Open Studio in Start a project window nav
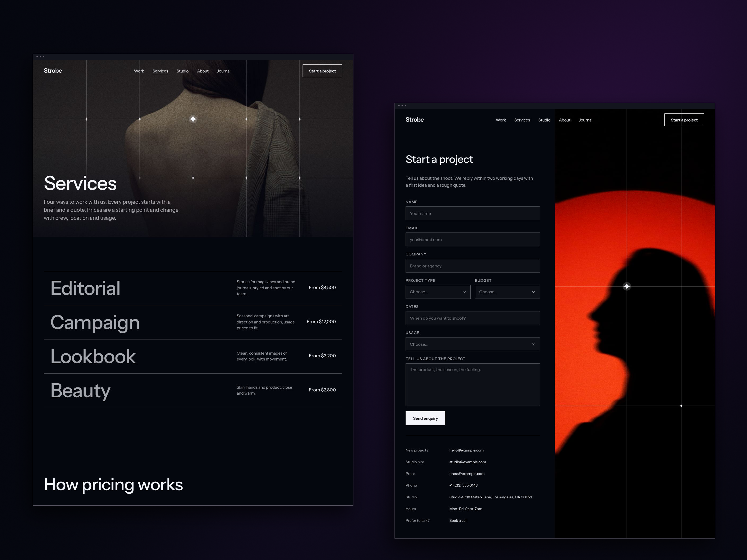The image size is (747, 560). pyautogui.click(x=544, y=120)
